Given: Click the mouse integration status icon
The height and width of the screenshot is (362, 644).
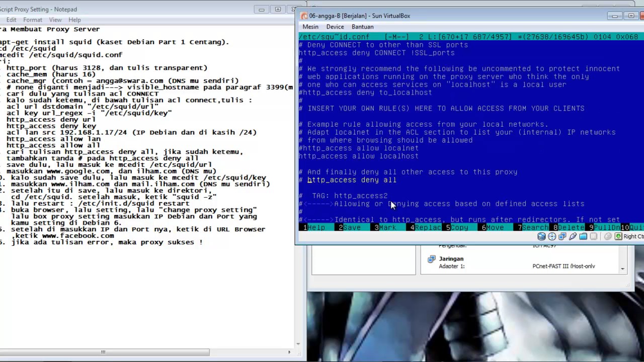Looking at the screenshot, I should (x=608, y=236).
